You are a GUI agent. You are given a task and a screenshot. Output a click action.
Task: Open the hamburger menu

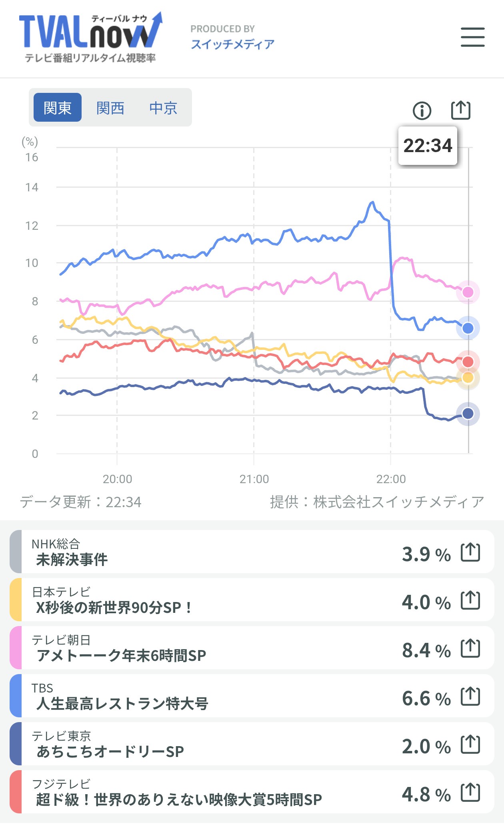click(472, 37)
